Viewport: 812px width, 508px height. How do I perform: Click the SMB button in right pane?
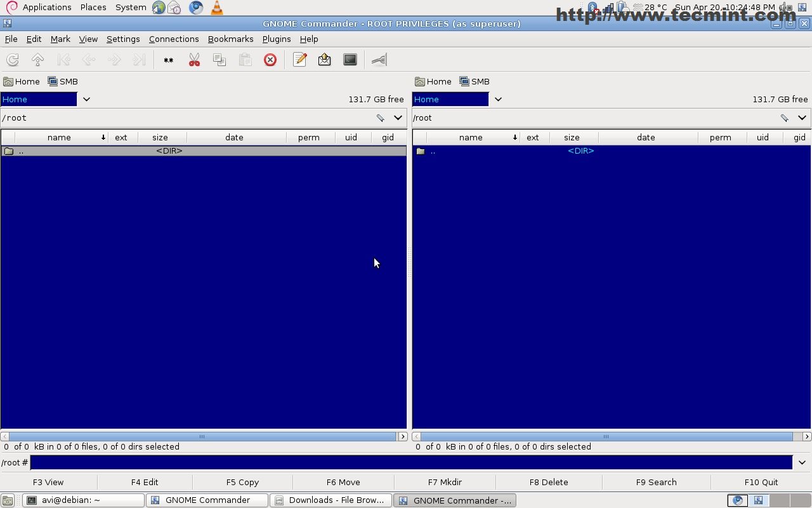pyautogui.click(x=475, y=81)
